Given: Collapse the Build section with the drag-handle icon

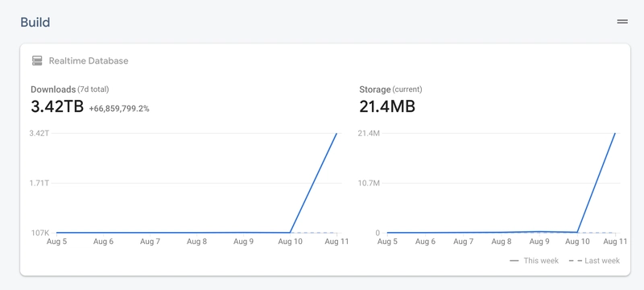Looking at the screenshot, I should tap(622, 22).
